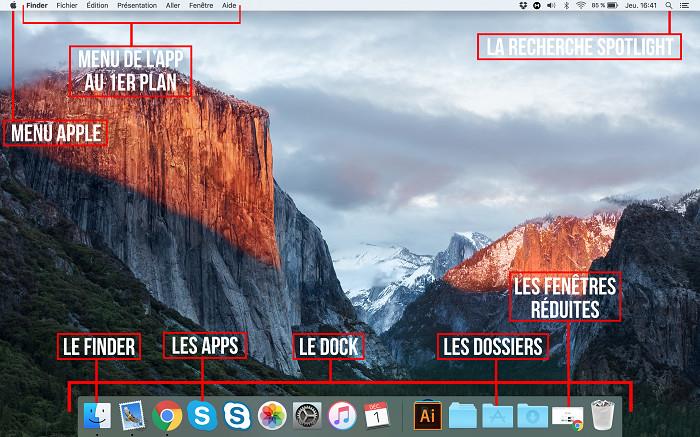
Task: Open the Downloads folder stack in Dock
Action: [532, 415]
